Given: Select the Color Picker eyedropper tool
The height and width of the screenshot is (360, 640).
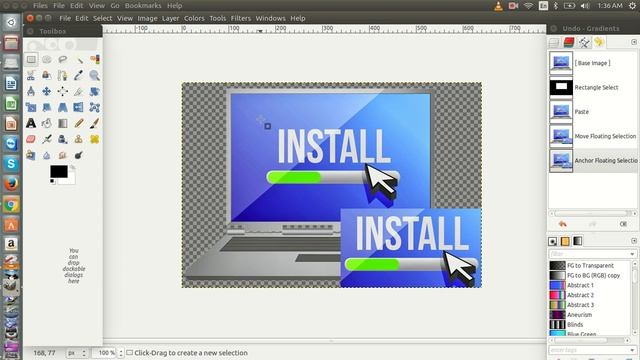Looking at the screenshot, I should click(79, 76).
